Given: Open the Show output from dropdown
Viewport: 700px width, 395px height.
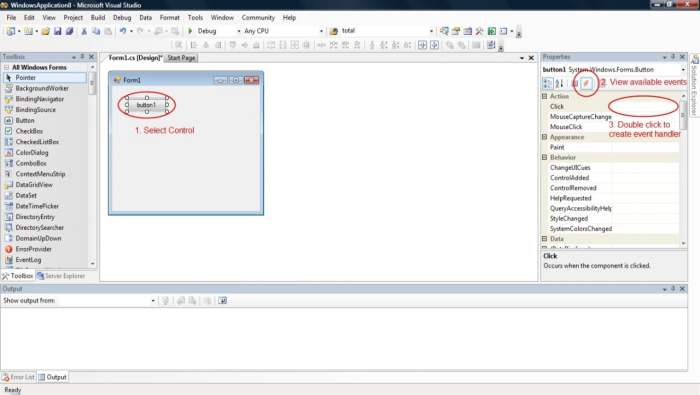Looking at the screenshot, I should (153, 300).
